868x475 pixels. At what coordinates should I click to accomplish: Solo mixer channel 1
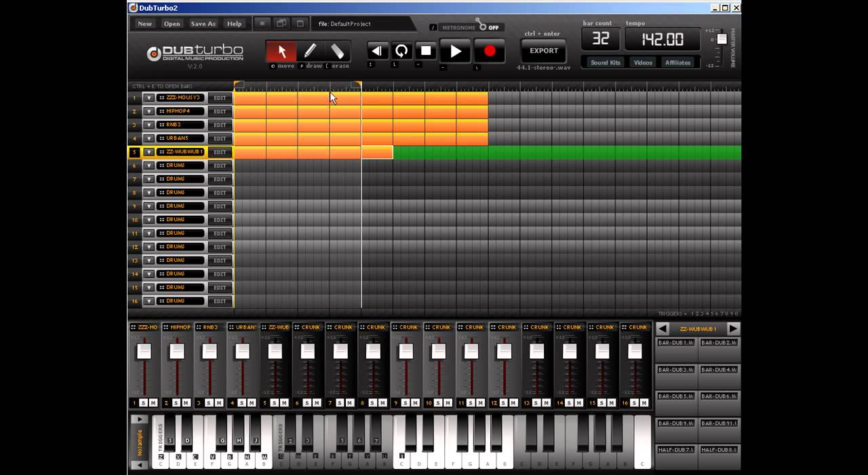point(144,403)
